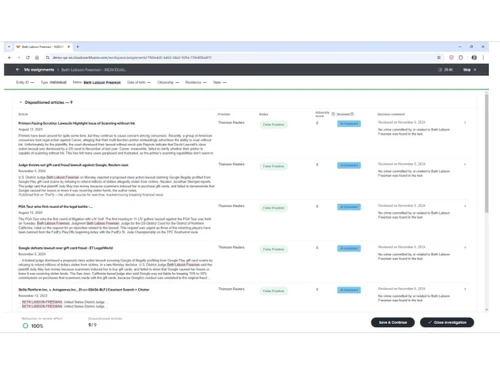Open the browser profile avatar
Viewport: 500px width, 375px height.
[x=474, y=58]
